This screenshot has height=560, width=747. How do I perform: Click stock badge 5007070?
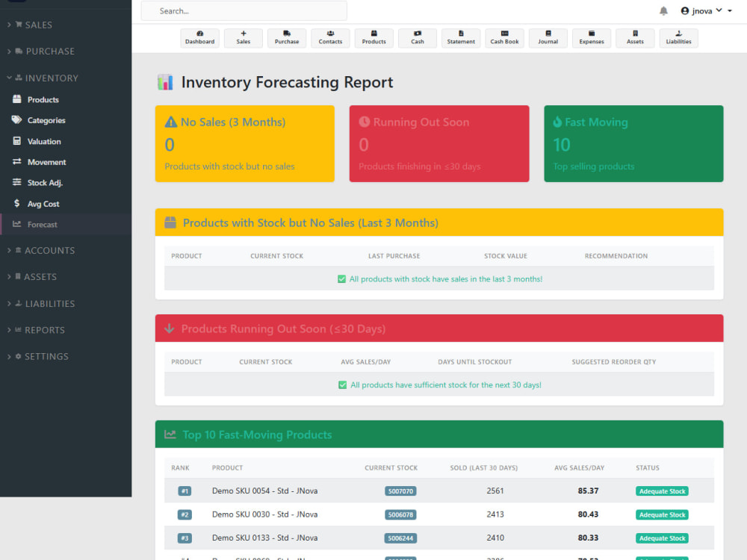(400, 491)
